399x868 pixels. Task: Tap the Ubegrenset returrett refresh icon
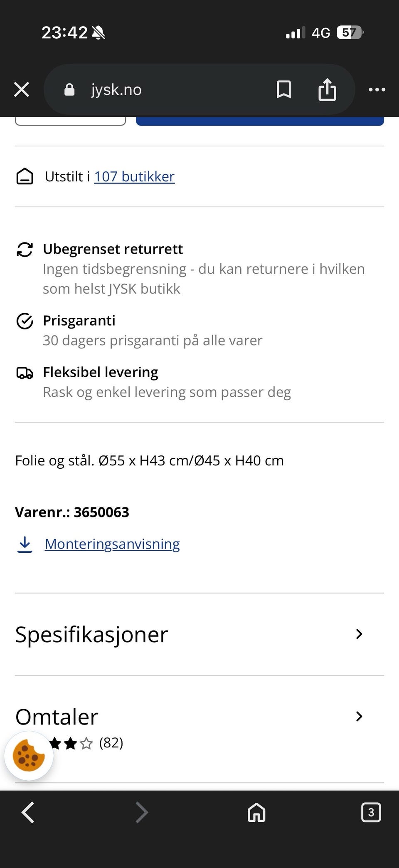coord(25,250)
